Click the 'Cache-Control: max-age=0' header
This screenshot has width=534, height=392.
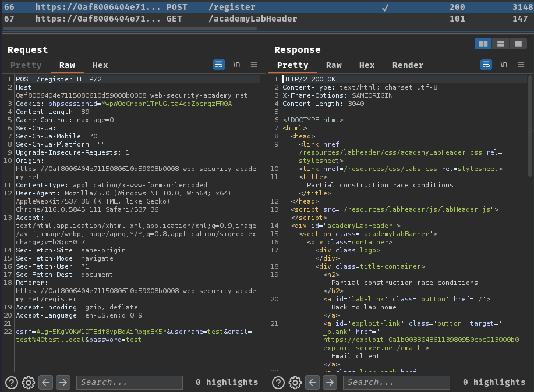pyautogui.click(x=65, y=120)
